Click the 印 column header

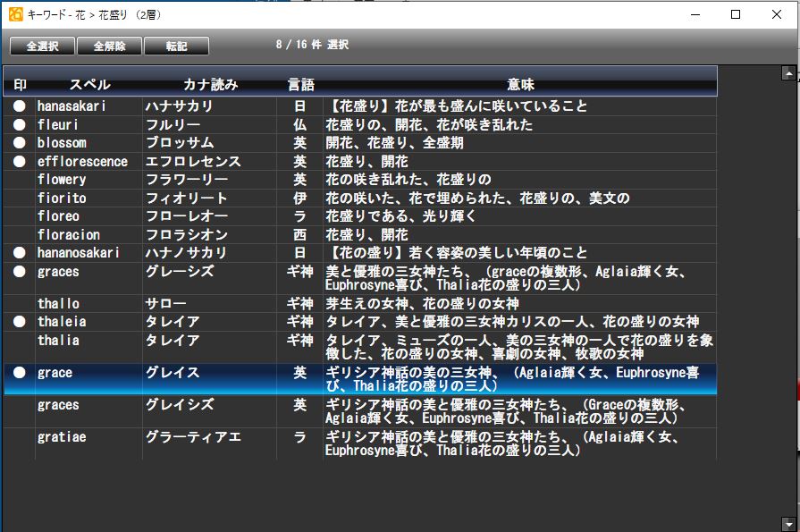tap(20, 85)
